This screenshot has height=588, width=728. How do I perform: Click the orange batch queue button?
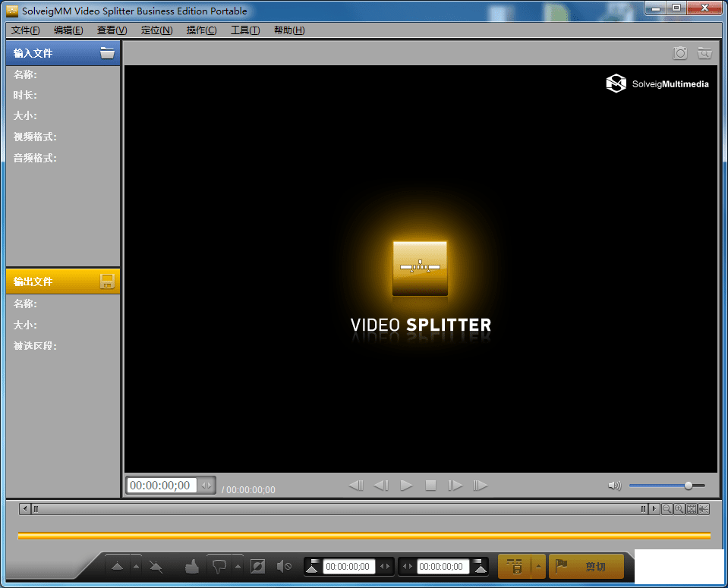pos(515,566)
